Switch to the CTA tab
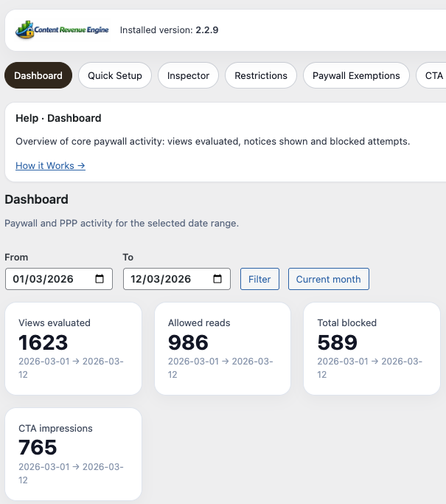This screenshot has width=446, height=504. pyautogui.click(x=433, y=75)
